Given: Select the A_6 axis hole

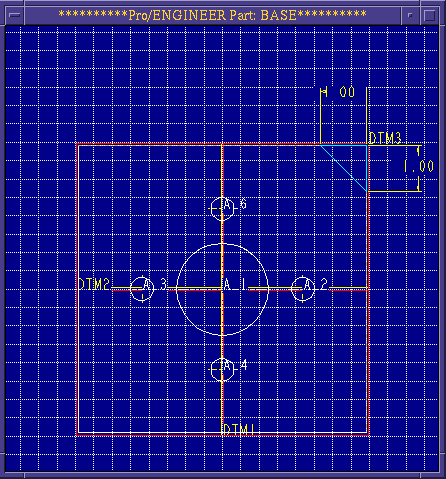Looking at the screenshot, I should 223,209.
